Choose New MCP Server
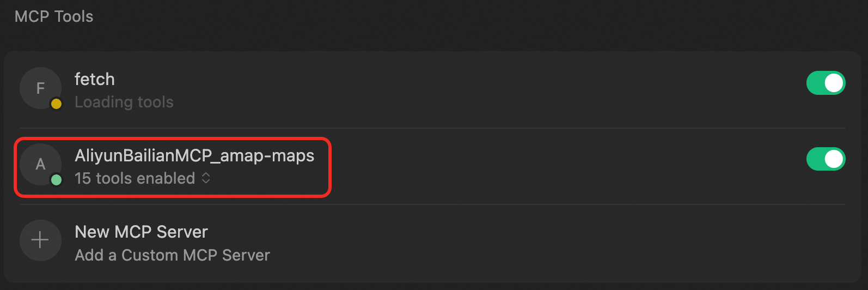This screenshot has width=868, height=290. [142, 232]
